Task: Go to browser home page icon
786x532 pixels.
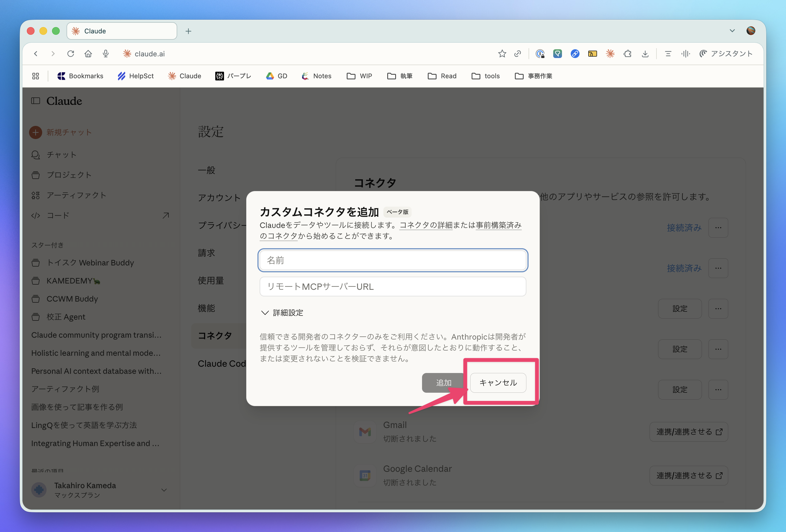Action: click(x=88, y=54)
